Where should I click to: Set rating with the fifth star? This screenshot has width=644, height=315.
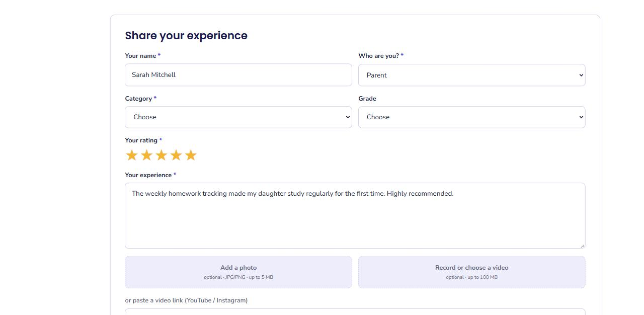pyautogui.click(x=191, y=155)
